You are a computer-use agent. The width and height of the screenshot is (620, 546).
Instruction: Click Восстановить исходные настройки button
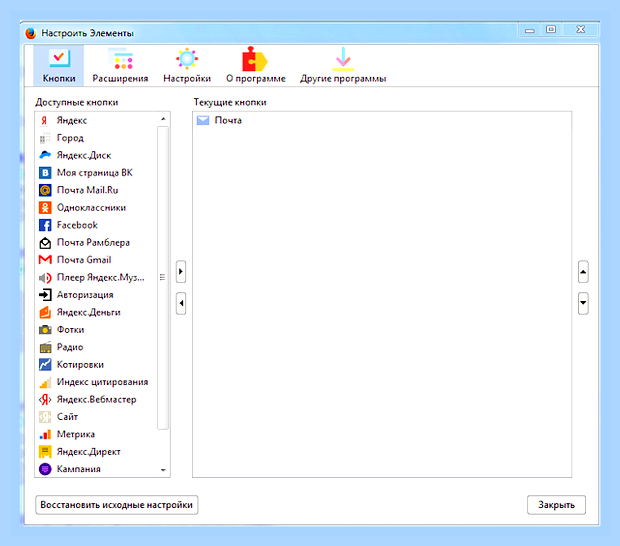coord(117,505)
